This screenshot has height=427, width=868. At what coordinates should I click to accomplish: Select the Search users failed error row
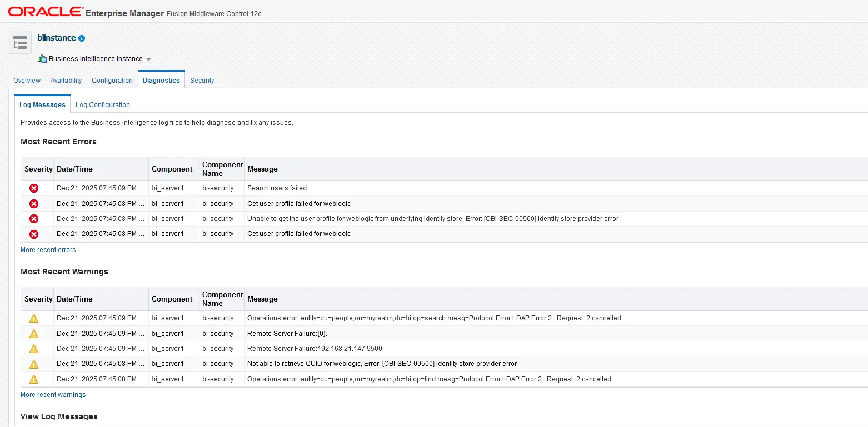coord(278,188)
